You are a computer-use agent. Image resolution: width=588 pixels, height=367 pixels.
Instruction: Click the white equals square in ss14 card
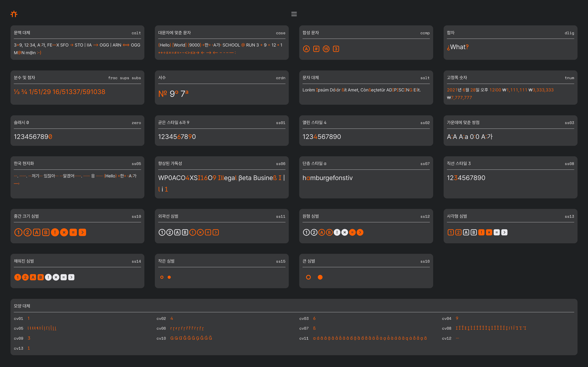pyautogui.click(x=64, y=277)
